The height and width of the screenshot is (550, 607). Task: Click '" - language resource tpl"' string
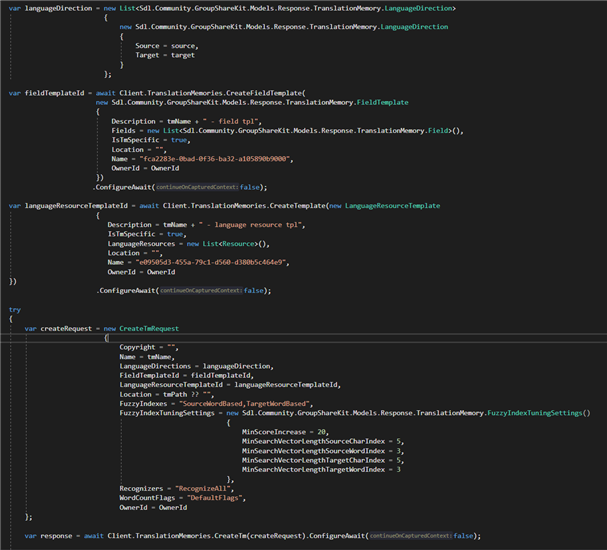coord(252,224)
